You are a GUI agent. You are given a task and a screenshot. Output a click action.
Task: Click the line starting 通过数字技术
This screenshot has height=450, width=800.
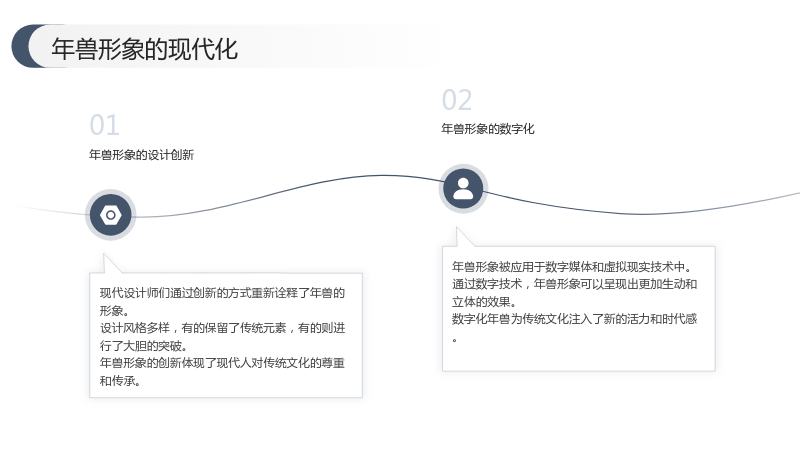tap(574, 284)
